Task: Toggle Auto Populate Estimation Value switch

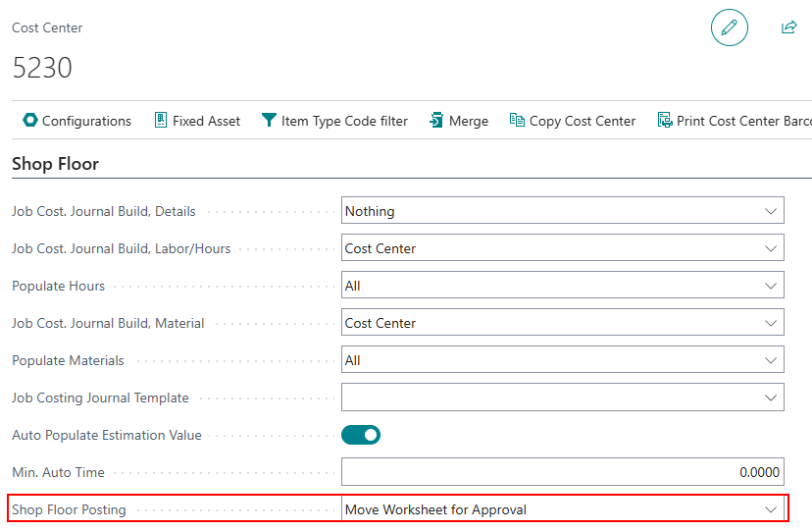Action: coord(361,435)
